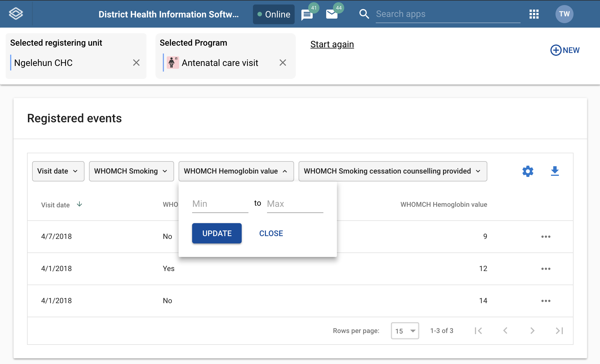This screenshot has width=600, height=364.
Task: Expand Smoking cessation counselling provided filter
Action: (393, 171)
